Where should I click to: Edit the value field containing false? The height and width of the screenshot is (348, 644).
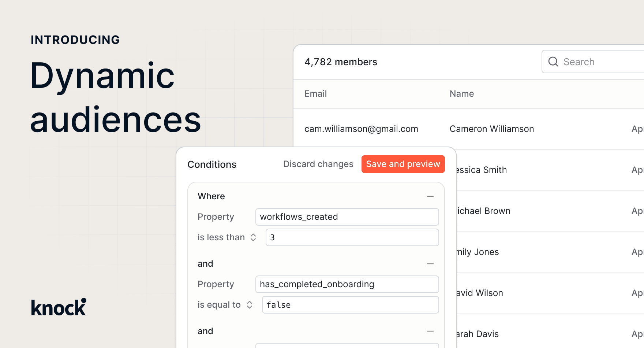point(350,305)
